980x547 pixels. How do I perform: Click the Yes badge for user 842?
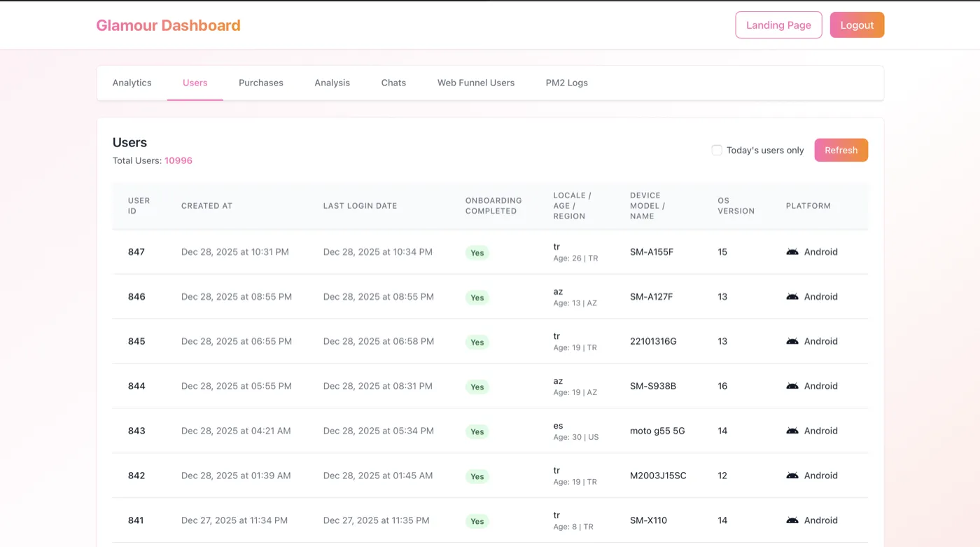point(477,476)
